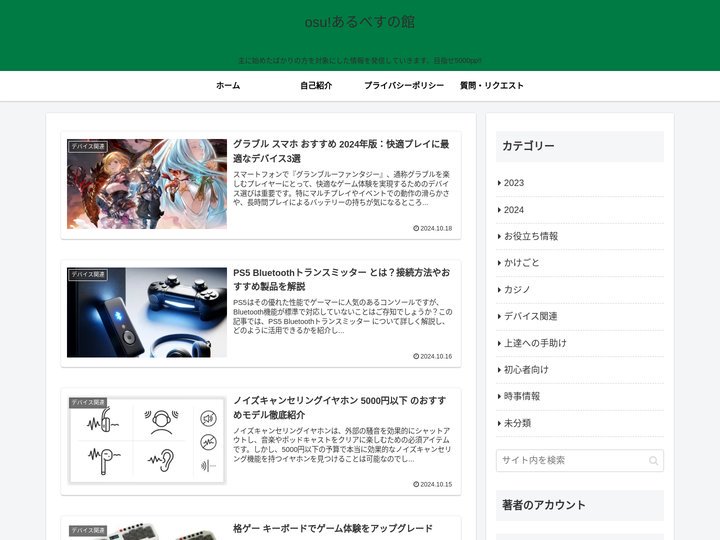720x540 pixels.
Task: Select the カジノ category
Action: coord(580,290)
